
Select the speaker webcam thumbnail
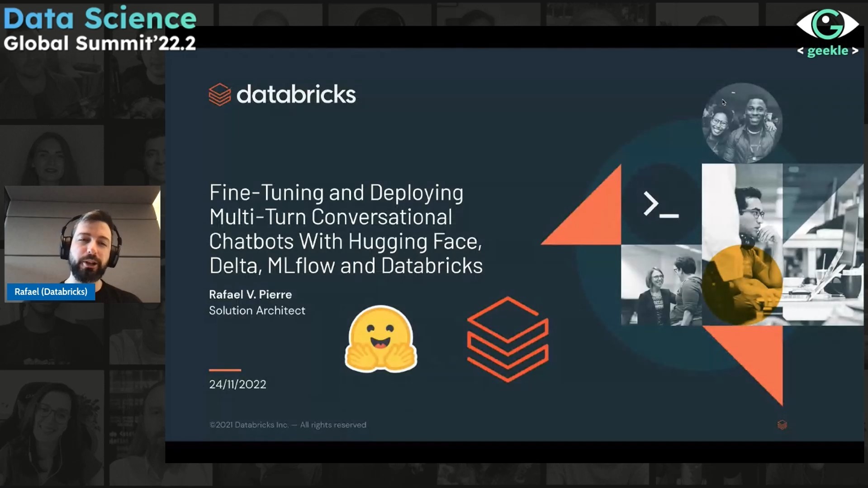click(82, 244)
